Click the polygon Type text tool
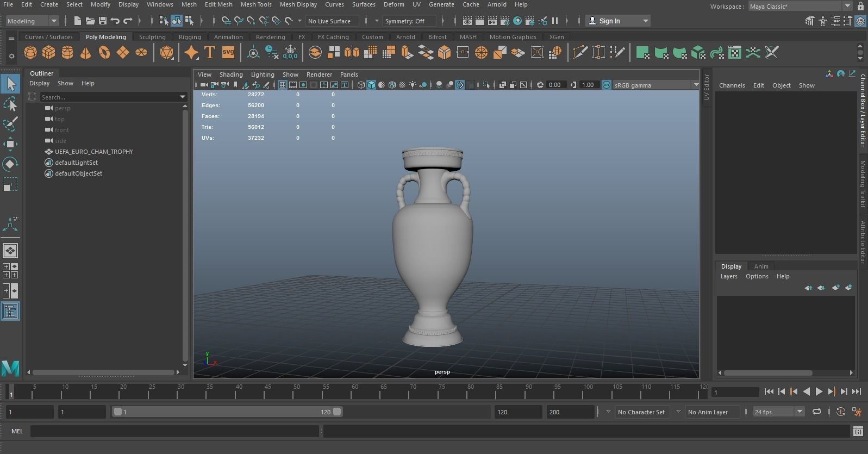 [210, 53]
